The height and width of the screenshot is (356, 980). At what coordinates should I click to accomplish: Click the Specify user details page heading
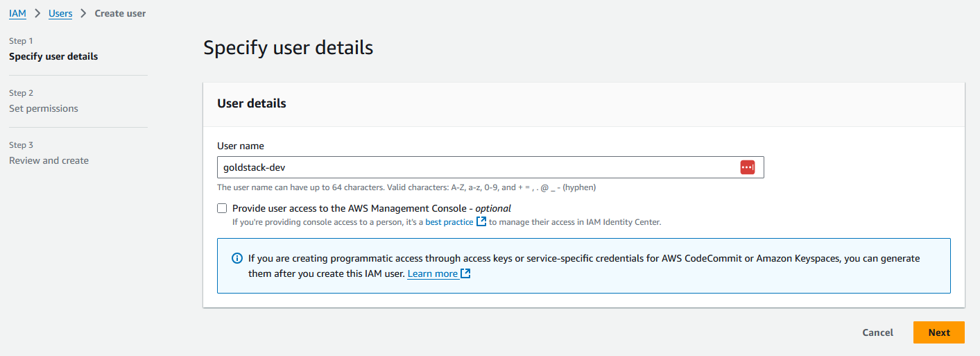[x=288, y=48]
